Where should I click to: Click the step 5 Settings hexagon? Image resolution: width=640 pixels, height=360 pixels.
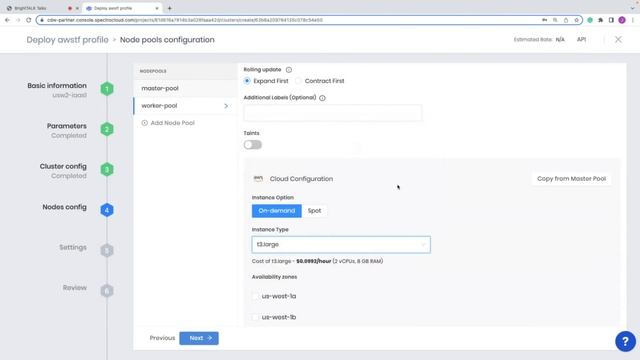[107, 250]
